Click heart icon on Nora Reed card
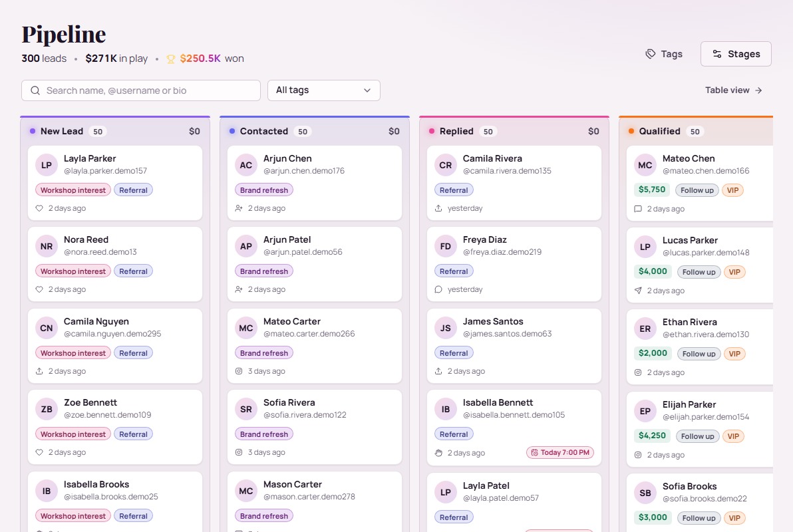The width and height of the screenshot is (793, 532). pyautogui.click(x=39, y=289)
